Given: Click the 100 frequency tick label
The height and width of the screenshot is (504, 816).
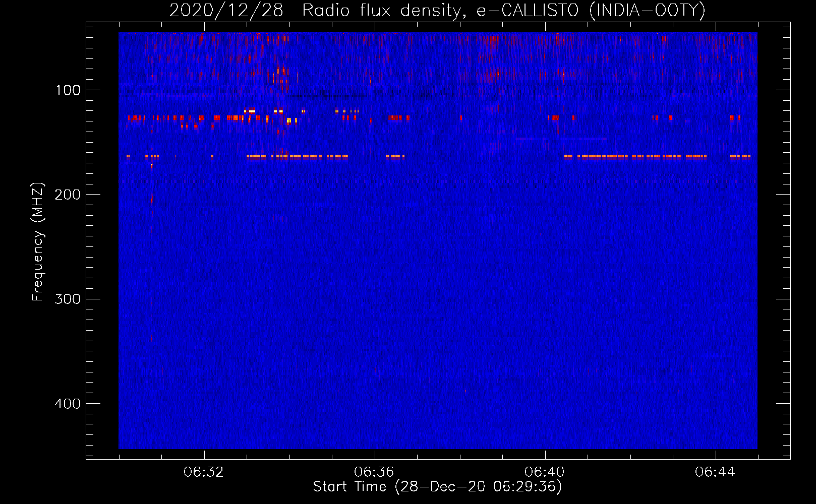Looking at the screenshot, I should tap(68, 90).
